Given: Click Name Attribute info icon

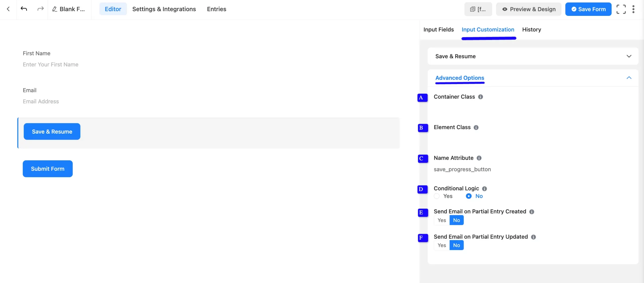Looking at the screenshot, I should click(x=479, y=158).
